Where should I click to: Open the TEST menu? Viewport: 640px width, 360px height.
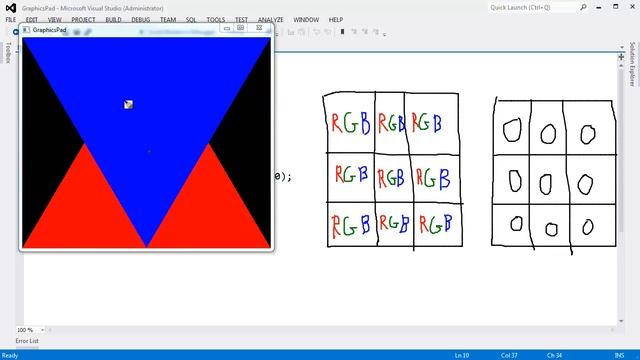(241, 20)
